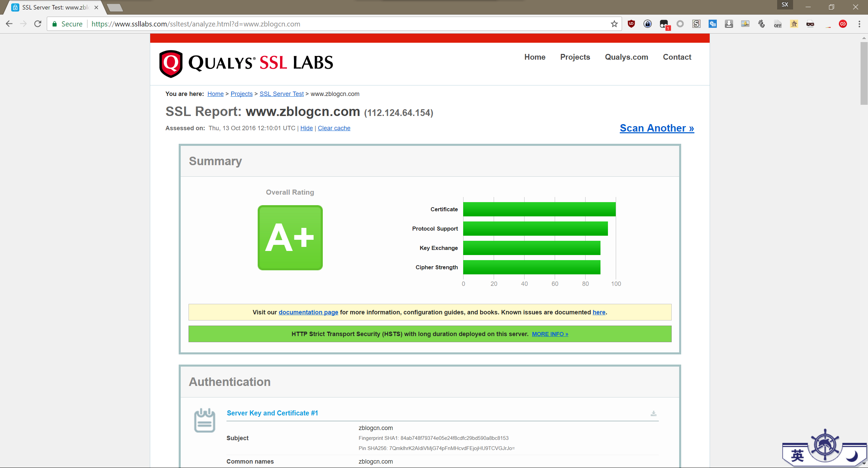Click the scrollbar up arrow

(864, 38)
